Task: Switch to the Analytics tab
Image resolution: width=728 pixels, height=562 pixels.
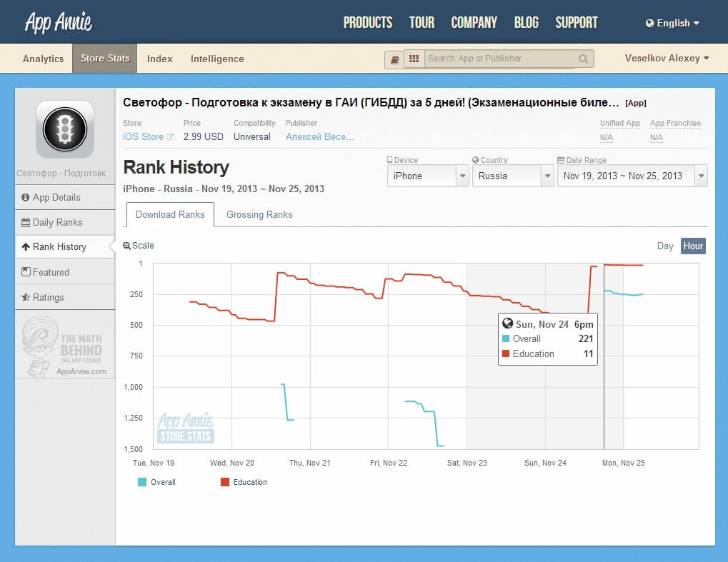Action: tap(43, 59)
